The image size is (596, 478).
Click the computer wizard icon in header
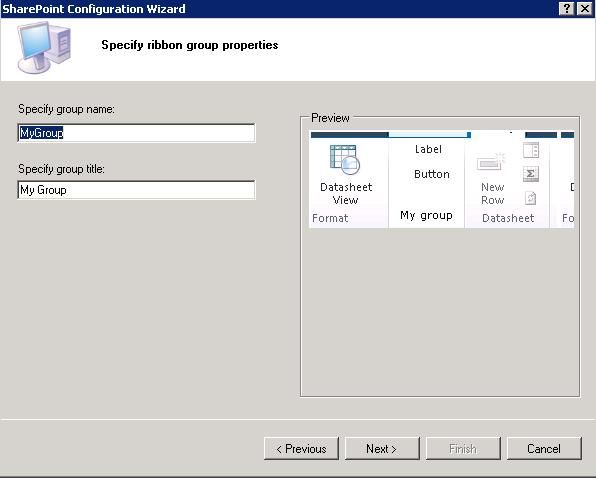[x=44, y=47]
